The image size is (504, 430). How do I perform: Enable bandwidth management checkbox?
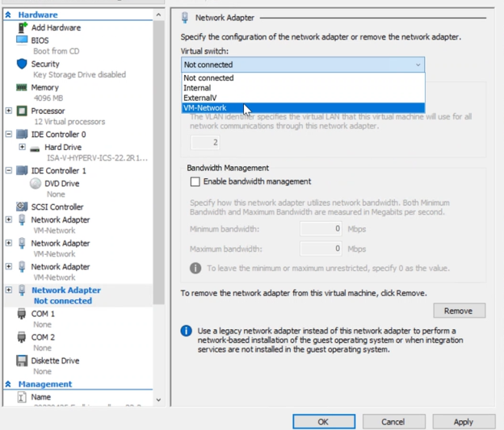pyautogui.click(x=195, y=182)
